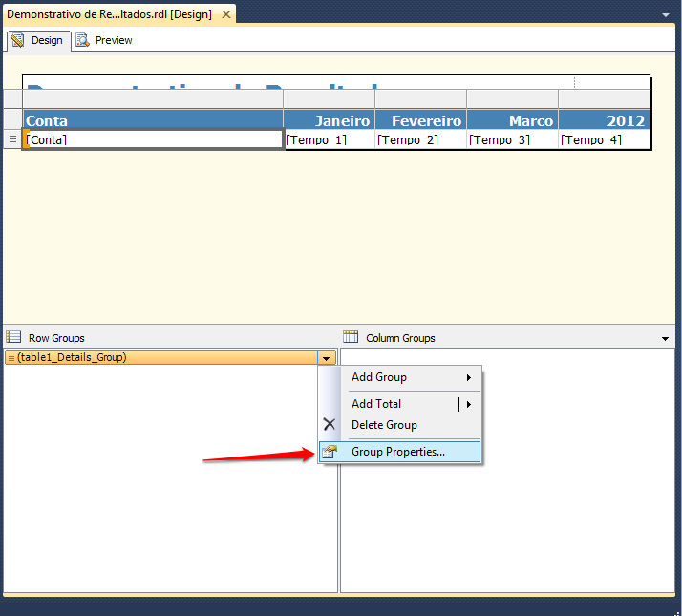Open the table1_Details_Group dropdown arrow
This screenshot has height=616, width=682.
[327, 358]
